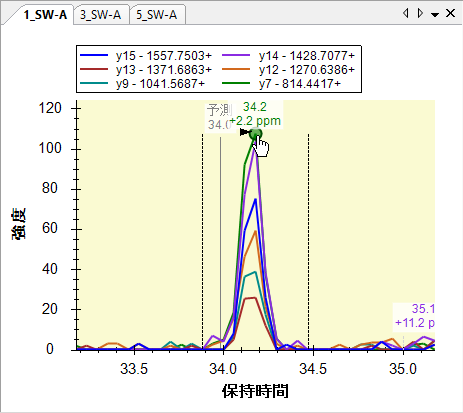Viewport: 463px width, 413px height.
Task: Click the y7 - 814.4417+ green legend line
Action: 236,83
